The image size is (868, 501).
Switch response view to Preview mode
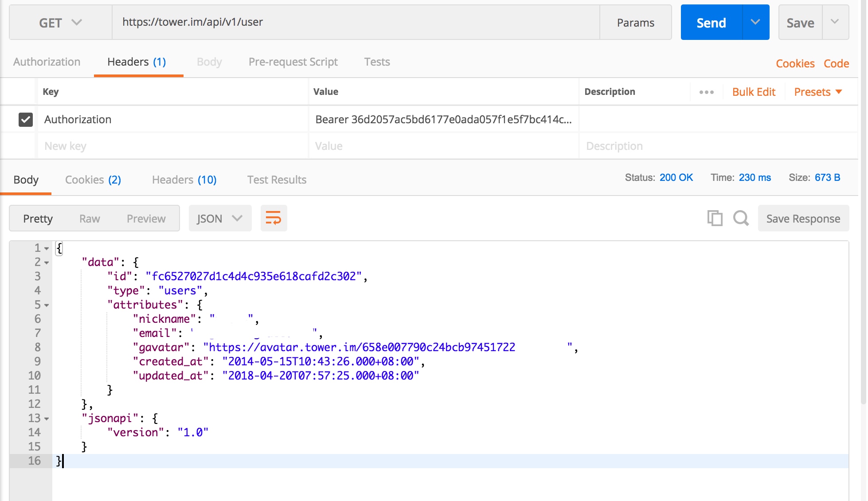coord(146,218)
